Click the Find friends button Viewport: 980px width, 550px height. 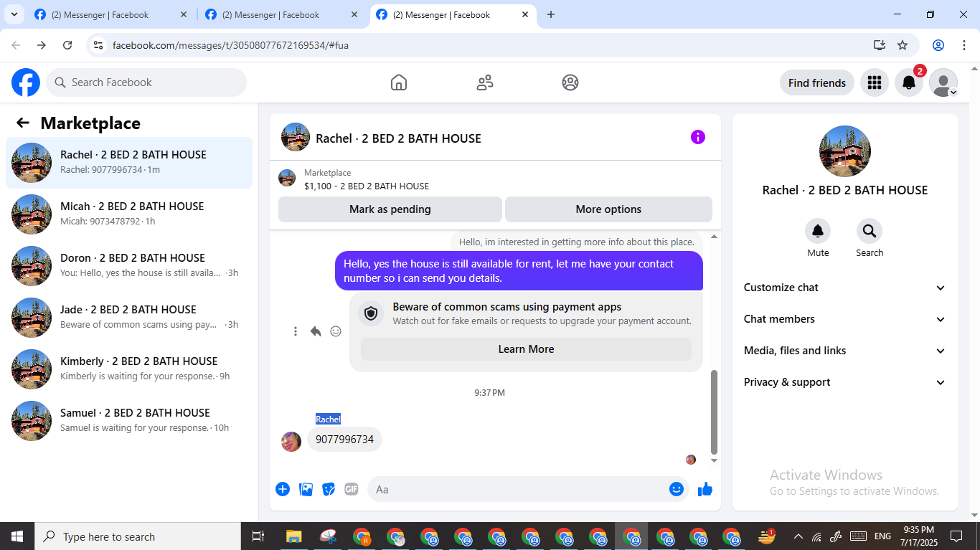tap(817, 82)
